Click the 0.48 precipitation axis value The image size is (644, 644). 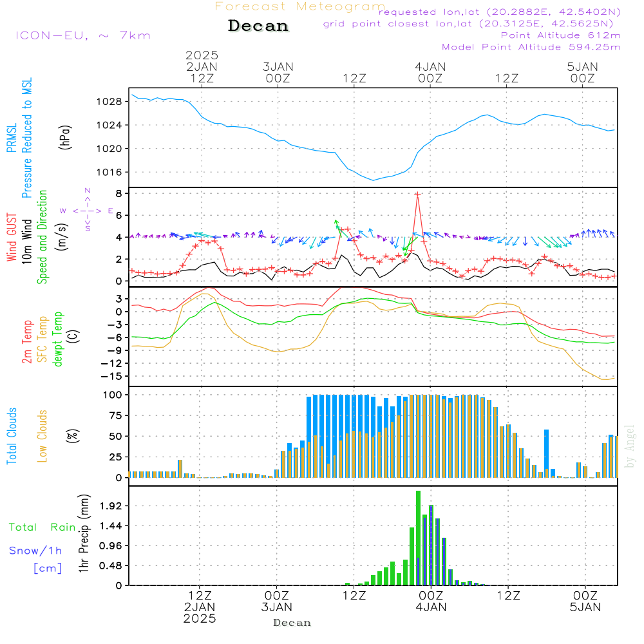point(111,566)
